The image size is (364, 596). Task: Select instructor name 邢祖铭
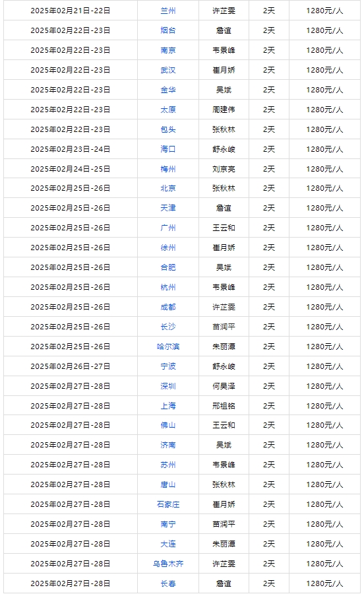tap(224, 405)
